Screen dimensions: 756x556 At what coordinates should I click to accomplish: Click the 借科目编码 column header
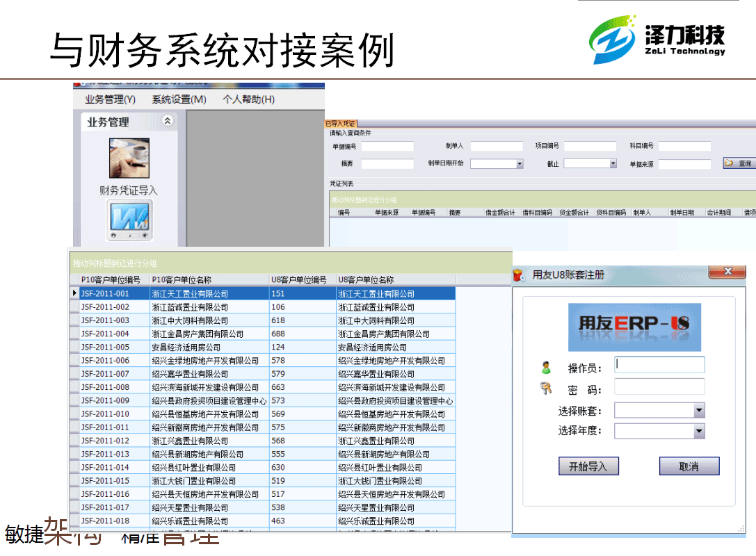537,213
